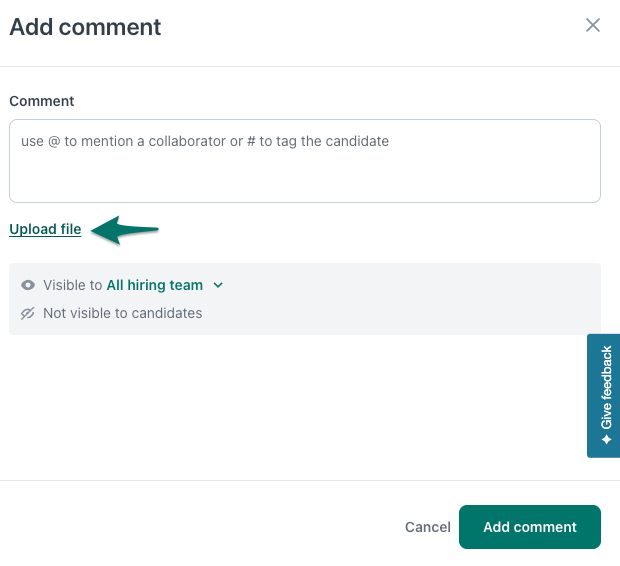Click the chevron next to All hiring team
The width and height of the screenshot is (620, 566).
(x=218, y=285)
